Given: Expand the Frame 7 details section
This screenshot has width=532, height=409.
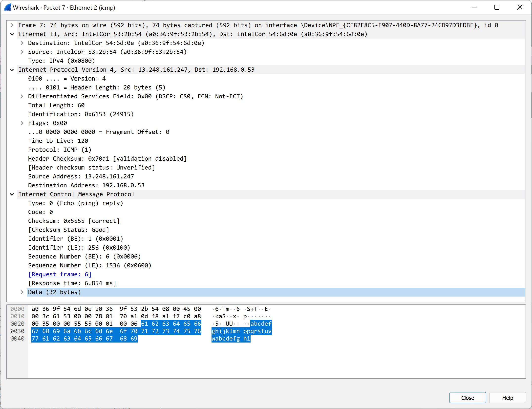Looking at the screenshot, I should click(x=12, y=25).
